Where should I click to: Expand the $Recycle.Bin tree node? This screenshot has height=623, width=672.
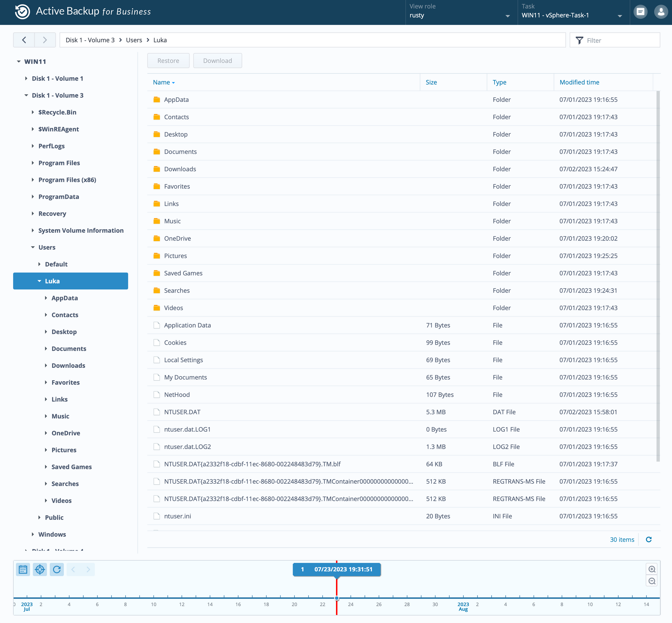[x=33, y=112]
